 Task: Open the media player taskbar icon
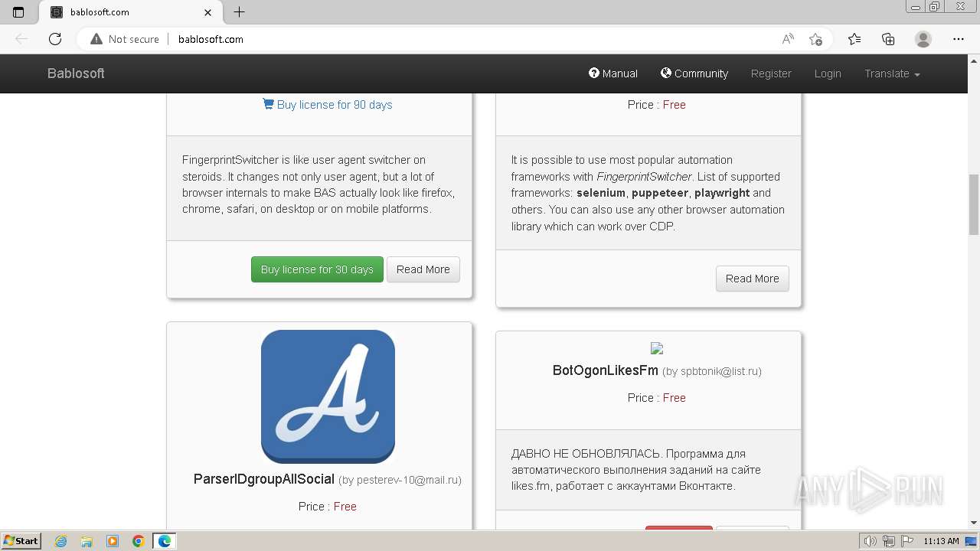pos(113,541)
